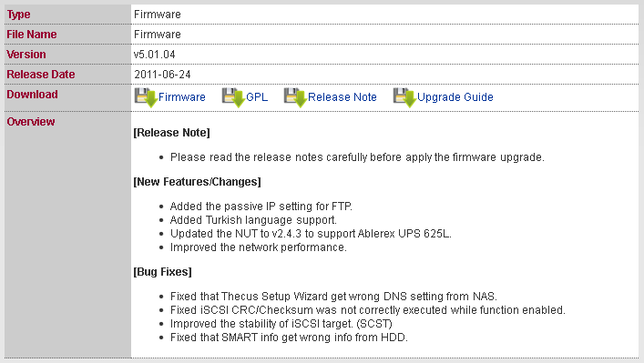Click the File Name row label

pyautogui.click(x=32, y=35)
